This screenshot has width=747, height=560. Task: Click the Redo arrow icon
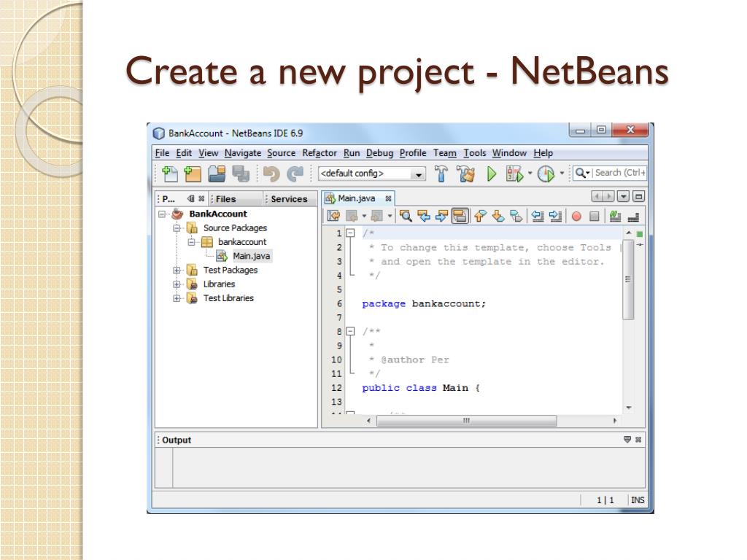coord(295,174)
